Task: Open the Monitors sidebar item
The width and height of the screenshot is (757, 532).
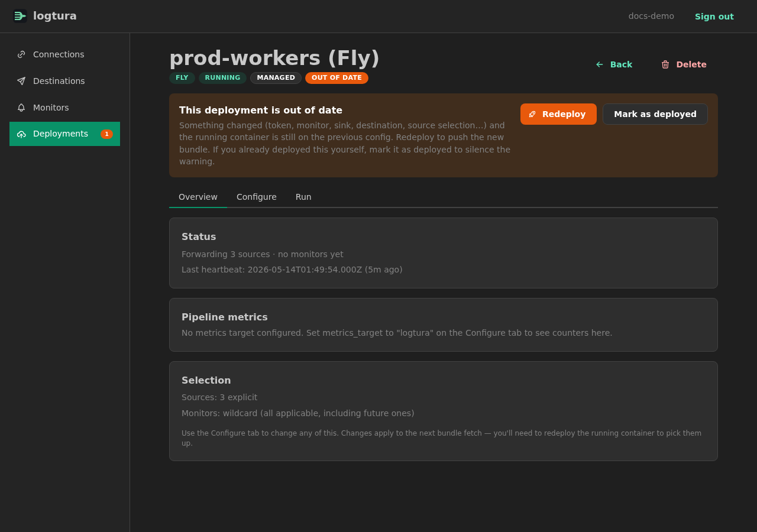Action: tap(64, 108)
